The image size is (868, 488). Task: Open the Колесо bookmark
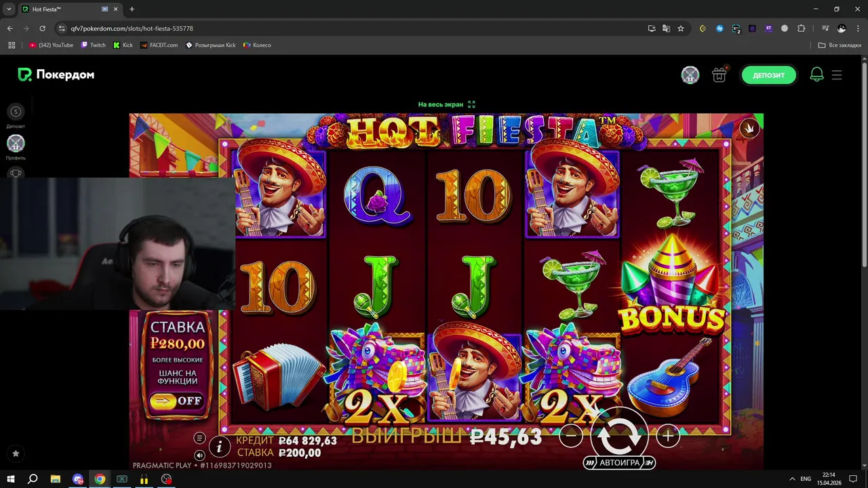[257, 45]
